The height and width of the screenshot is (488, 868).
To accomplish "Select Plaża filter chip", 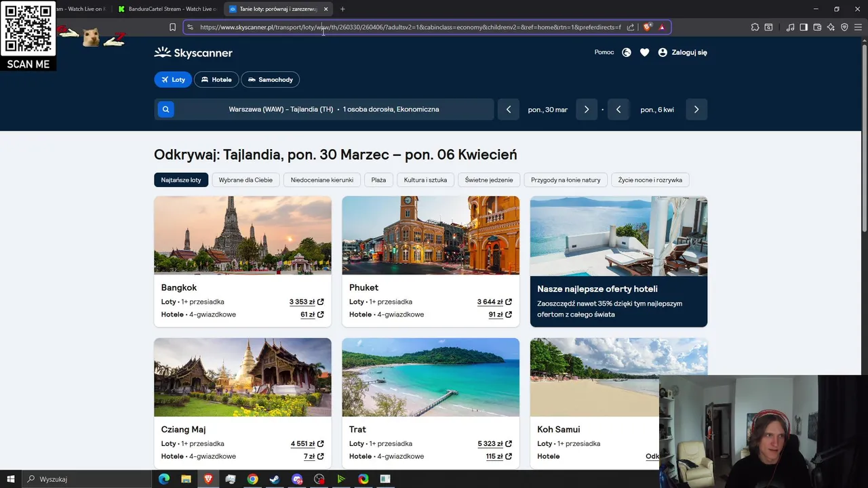I will [378, 180].
